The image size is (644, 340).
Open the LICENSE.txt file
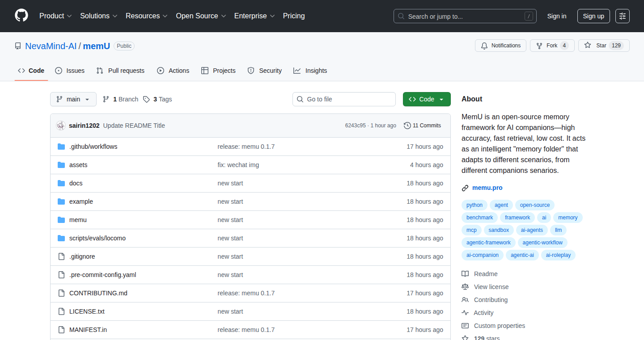87,311
